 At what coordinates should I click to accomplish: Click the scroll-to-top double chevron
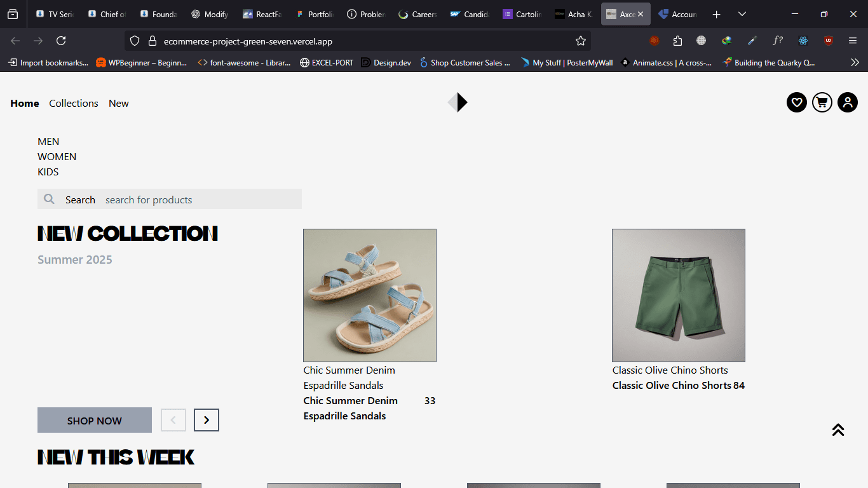tap(837, 430)
